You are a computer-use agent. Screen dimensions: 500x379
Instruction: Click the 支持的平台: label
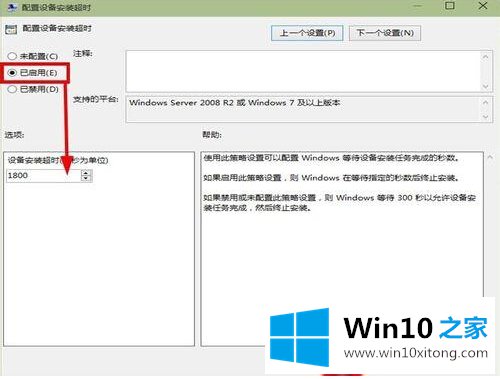click(x=96, y=99)
